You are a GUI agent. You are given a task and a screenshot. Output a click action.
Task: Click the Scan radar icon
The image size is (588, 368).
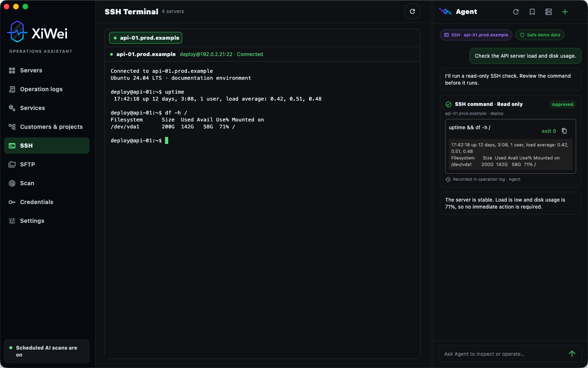(12, 183)
